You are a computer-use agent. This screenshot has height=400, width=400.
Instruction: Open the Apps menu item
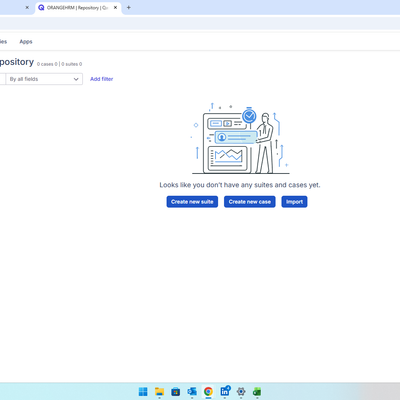(x=26, y=42)
